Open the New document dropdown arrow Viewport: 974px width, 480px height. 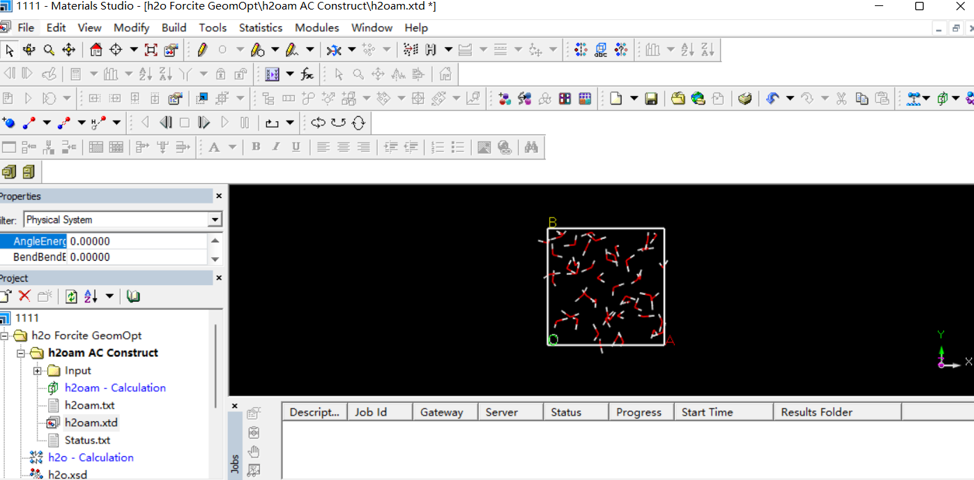pyautogui.click(x=634, y=98)
